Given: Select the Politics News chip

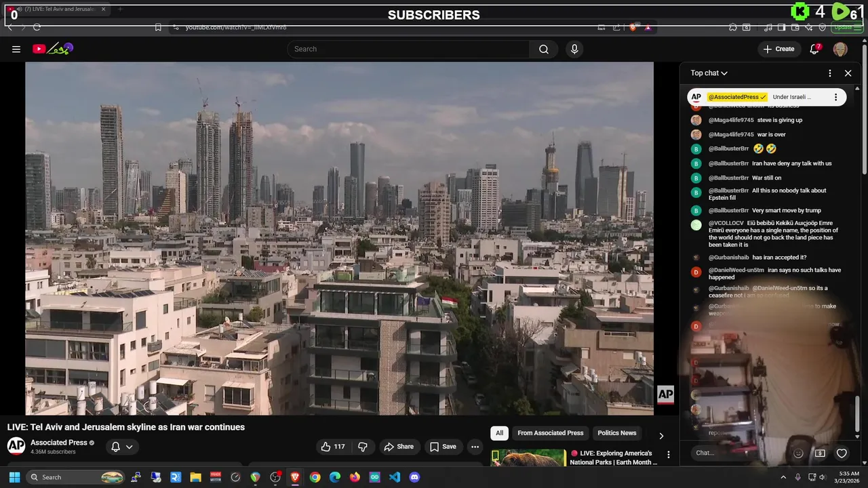Looking at the screenshot, I should pos(616,433).
